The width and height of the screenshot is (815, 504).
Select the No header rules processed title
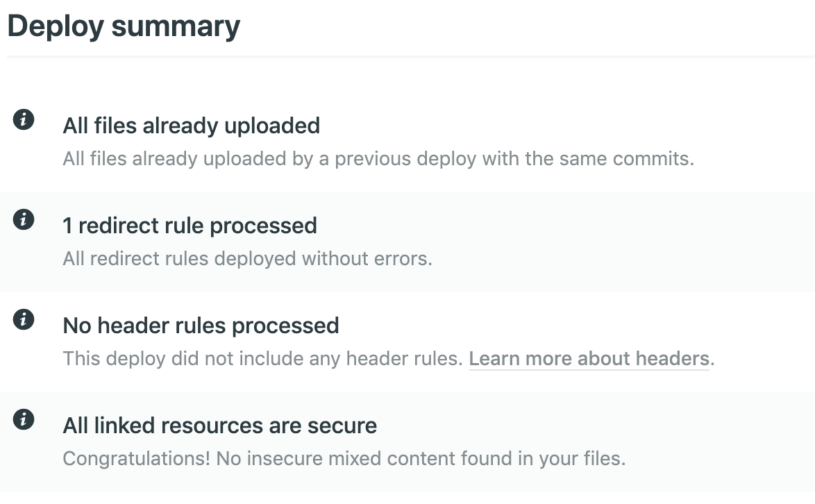click(201, 326)
